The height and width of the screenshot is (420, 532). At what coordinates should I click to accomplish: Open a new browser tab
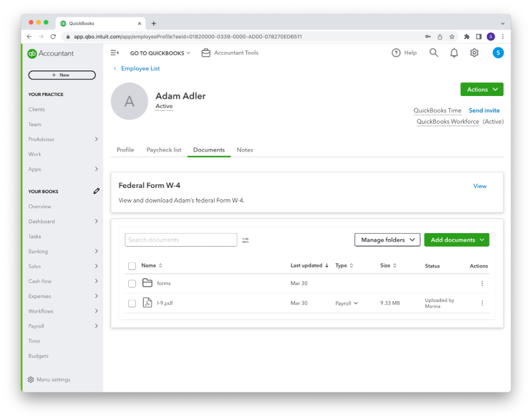154,23
